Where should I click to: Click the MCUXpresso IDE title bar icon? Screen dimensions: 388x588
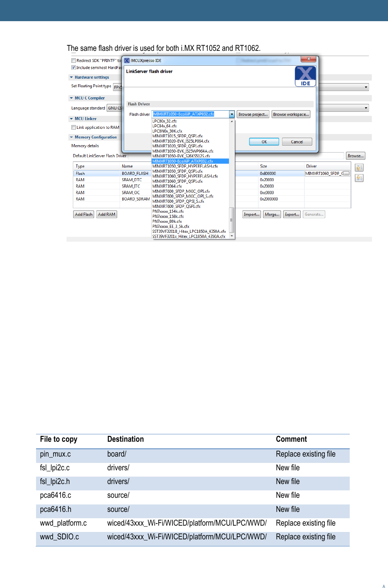point(127,61)
